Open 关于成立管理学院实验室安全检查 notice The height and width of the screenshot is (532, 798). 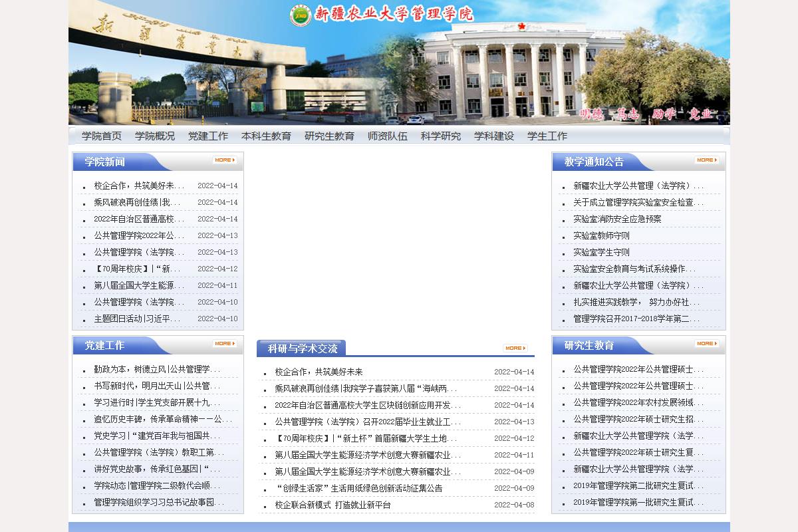(x=638, y=202)
